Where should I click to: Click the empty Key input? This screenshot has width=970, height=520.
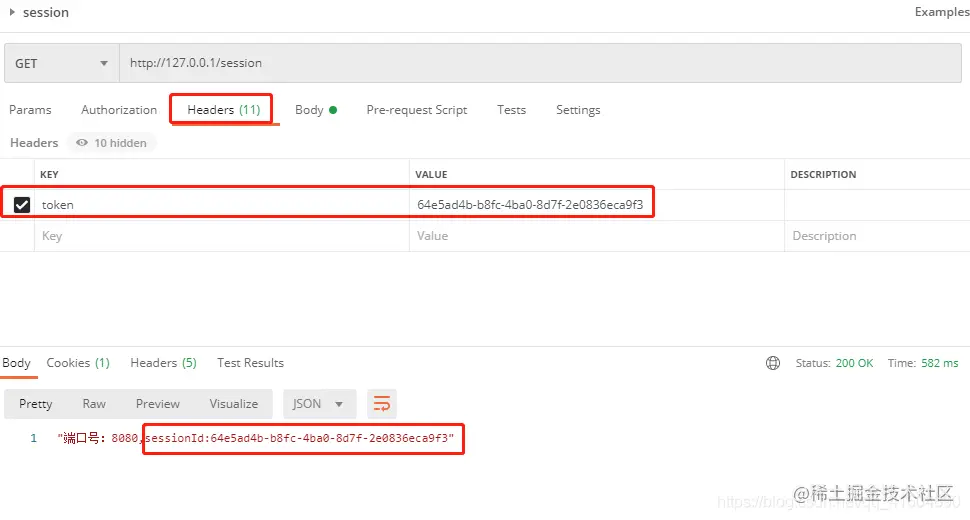click(x=221, y=236)
